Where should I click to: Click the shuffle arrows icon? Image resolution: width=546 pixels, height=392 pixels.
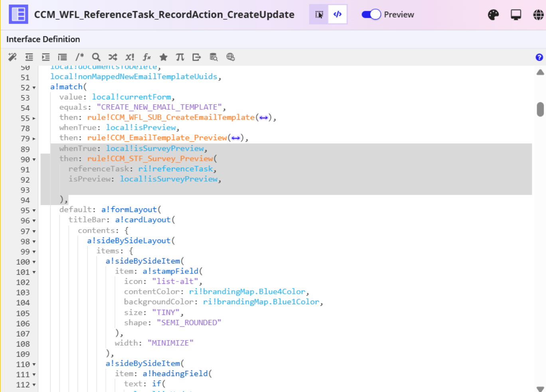(113, 57)
